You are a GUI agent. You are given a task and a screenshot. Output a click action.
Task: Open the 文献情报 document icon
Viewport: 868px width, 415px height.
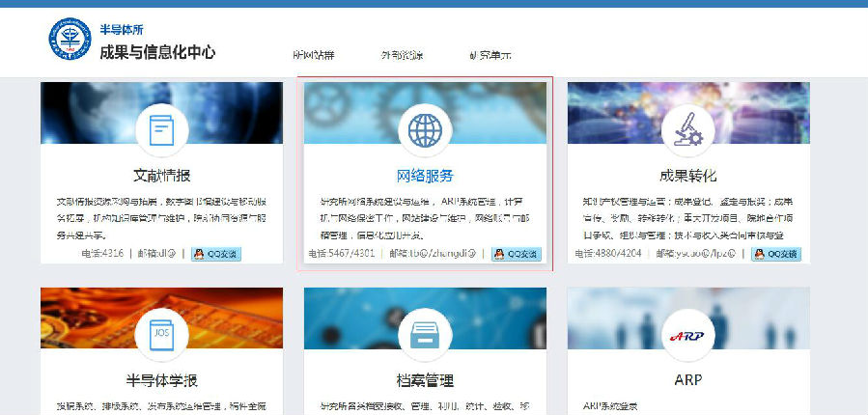click(x=161, y=130)
